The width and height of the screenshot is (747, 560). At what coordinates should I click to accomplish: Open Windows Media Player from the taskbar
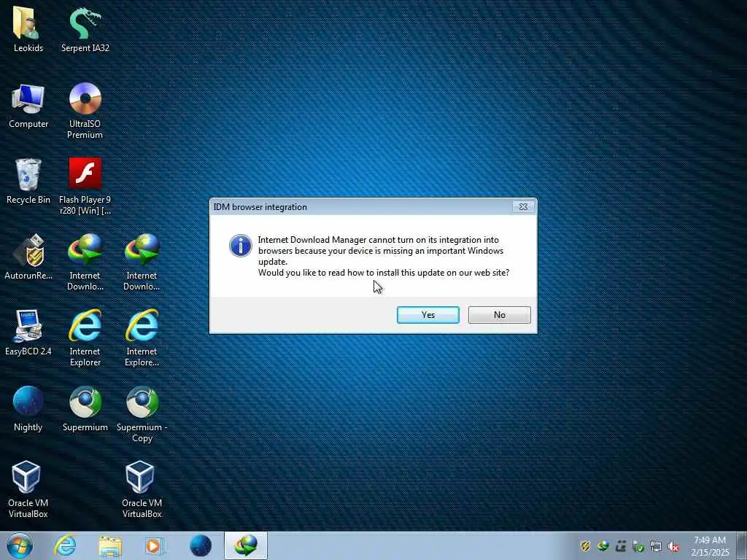pyautogui.click(x=155, y=545)
